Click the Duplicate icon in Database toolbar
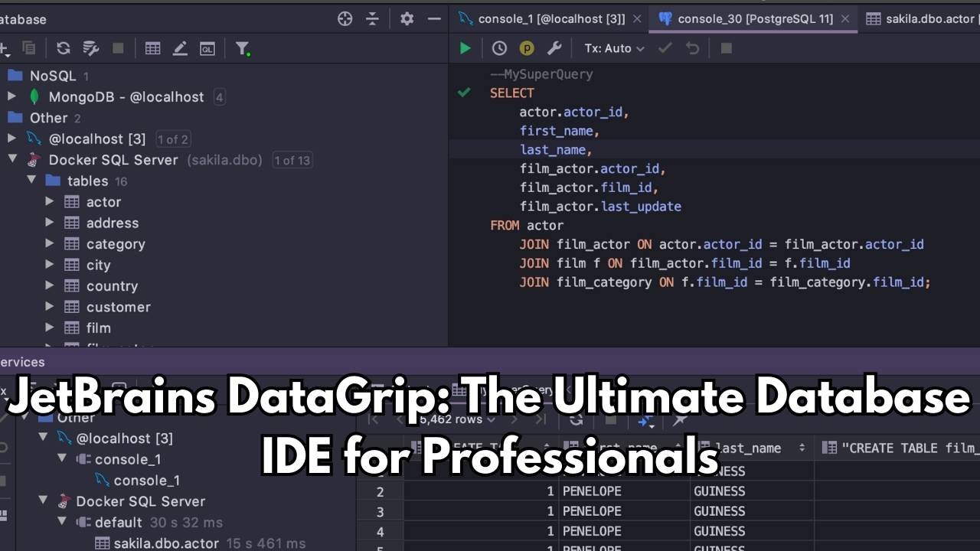The height and width of the screenshot is (551, 980). tap(29, 48)
